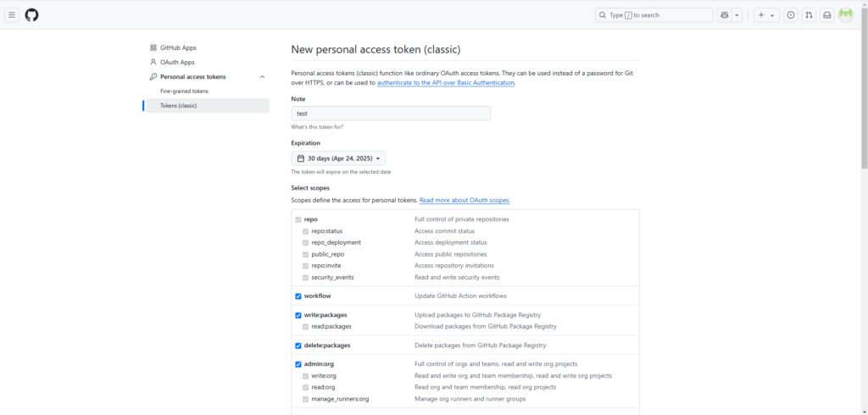Click 'Delete packages from GitHub Package Registry' text

[481, 346]
